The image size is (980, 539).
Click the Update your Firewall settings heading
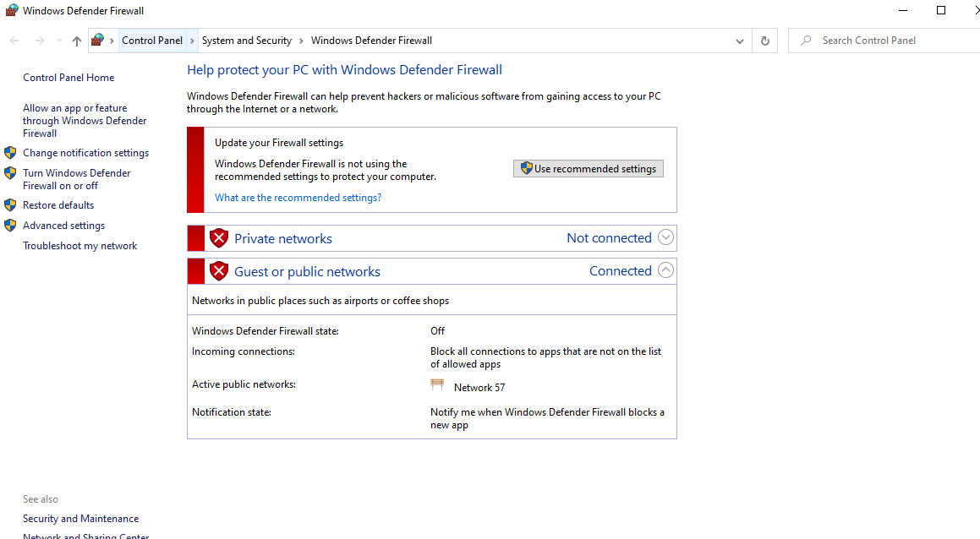(x=279, y=143)
